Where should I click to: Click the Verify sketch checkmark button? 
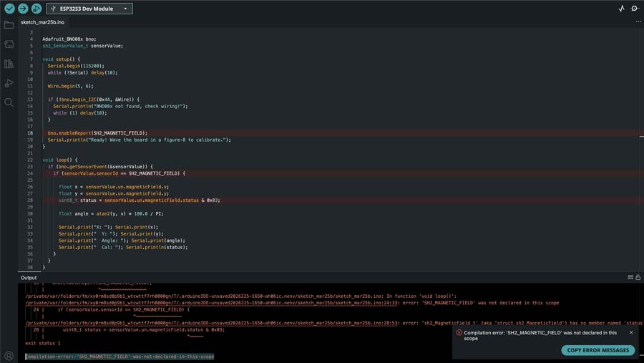[9, 9]
